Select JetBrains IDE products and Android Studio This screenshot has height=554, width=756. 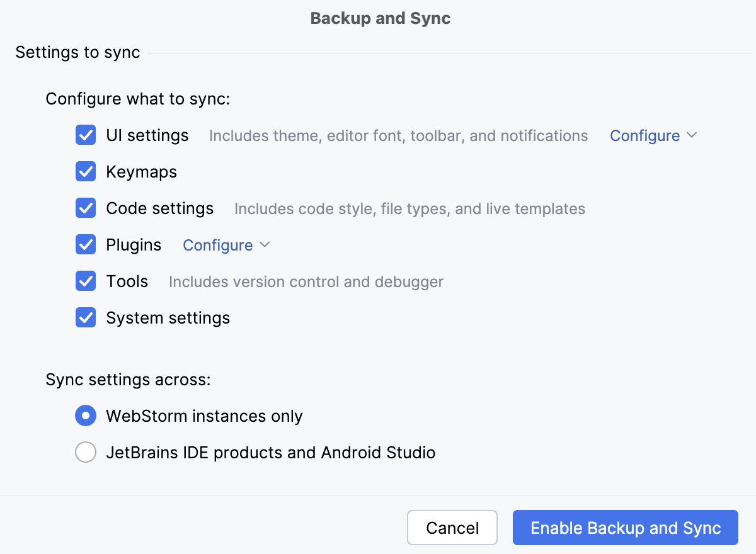85,452
